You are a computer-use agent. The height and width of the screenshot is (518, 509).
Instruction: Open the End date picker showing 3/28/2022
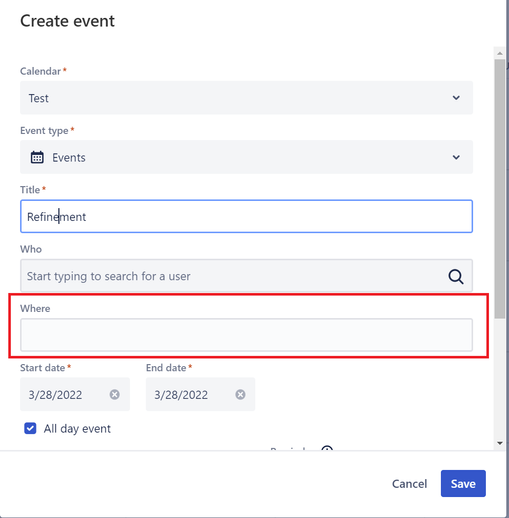[x=200, y=394]
